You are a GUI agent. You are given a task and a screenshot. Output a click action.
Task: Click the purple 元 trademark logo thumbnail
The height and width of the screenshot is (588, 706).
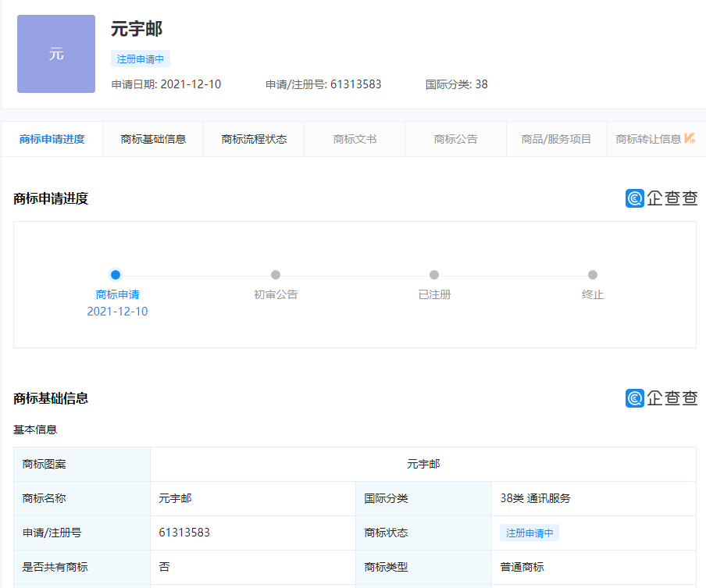point(56,54)
